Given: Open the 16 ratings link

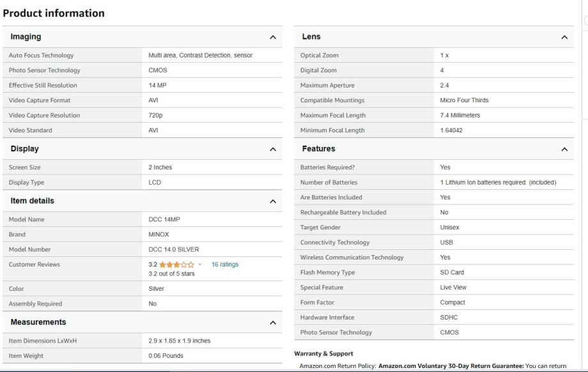Looking at the screenshot, I should pos(224,265).
